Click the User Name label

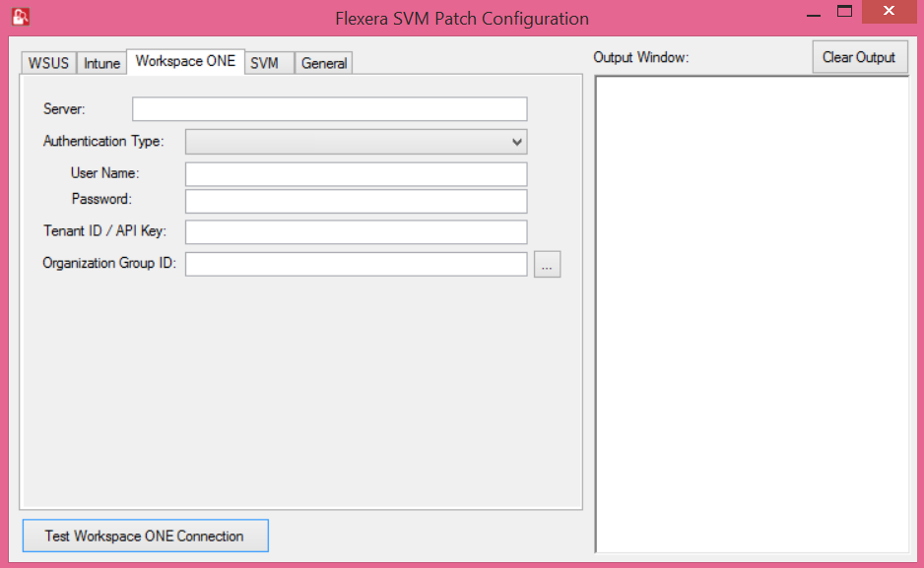(x=104, y=173)
